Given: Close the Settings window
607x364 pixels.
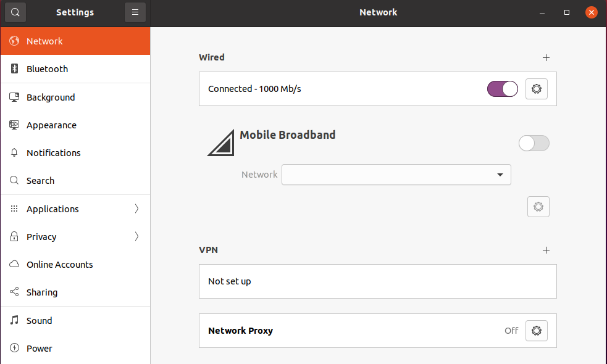Looking at the screenshot, I should 592,12.
